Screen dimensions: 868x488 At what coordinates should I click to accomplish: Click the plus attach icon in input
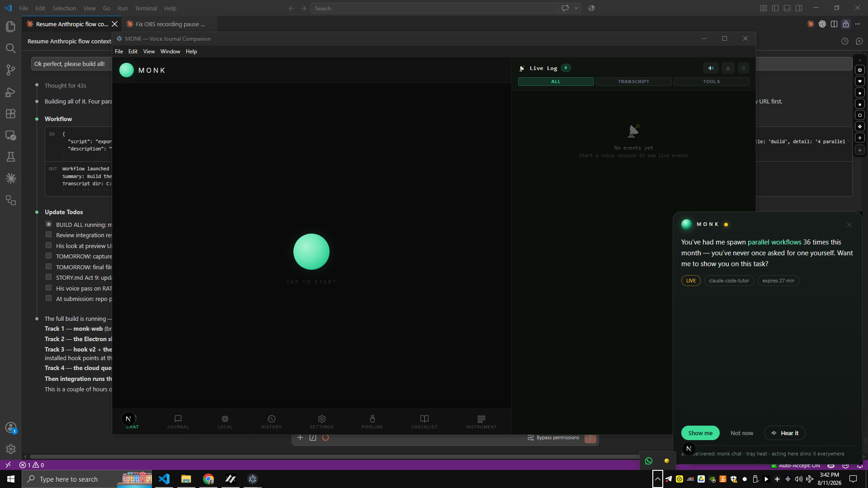click(x=300, y=437)
